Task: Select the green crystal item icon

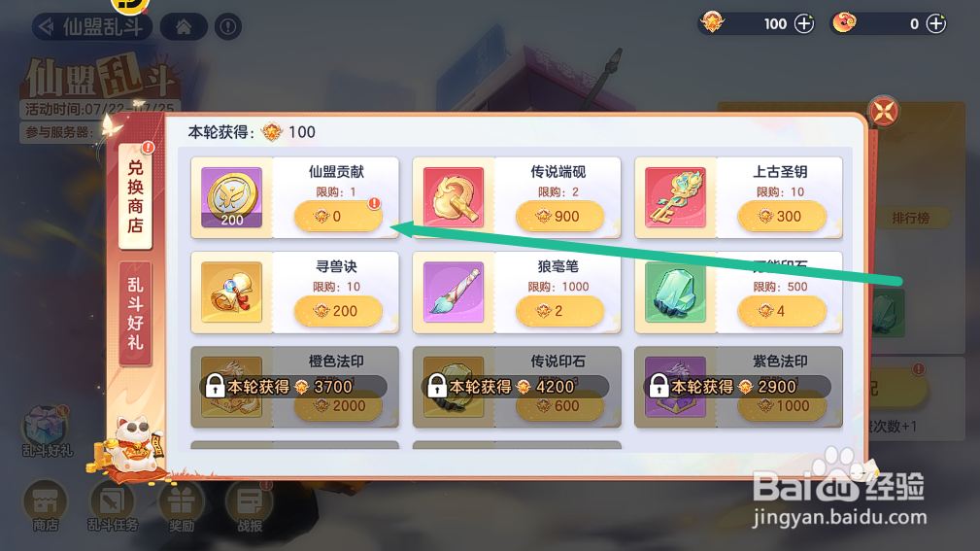Action: point(675,293)
